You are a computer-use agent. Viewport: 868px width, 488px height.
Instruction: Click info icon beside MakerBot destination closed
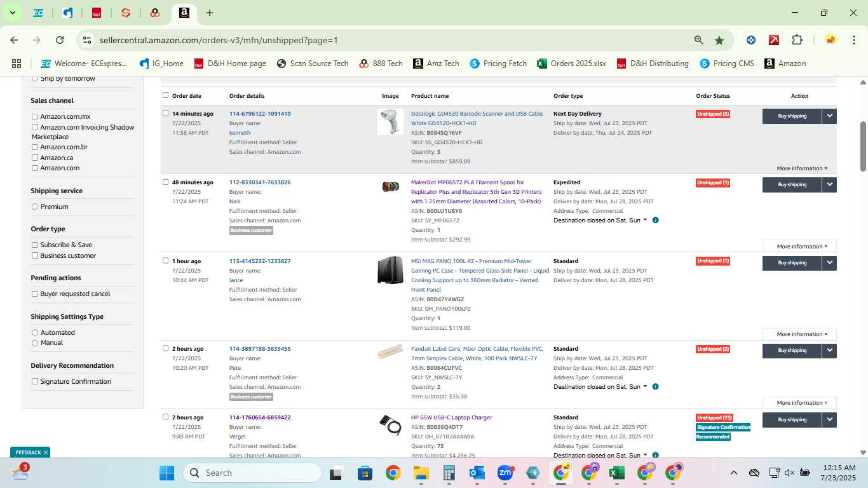click(x=655, y=220)
